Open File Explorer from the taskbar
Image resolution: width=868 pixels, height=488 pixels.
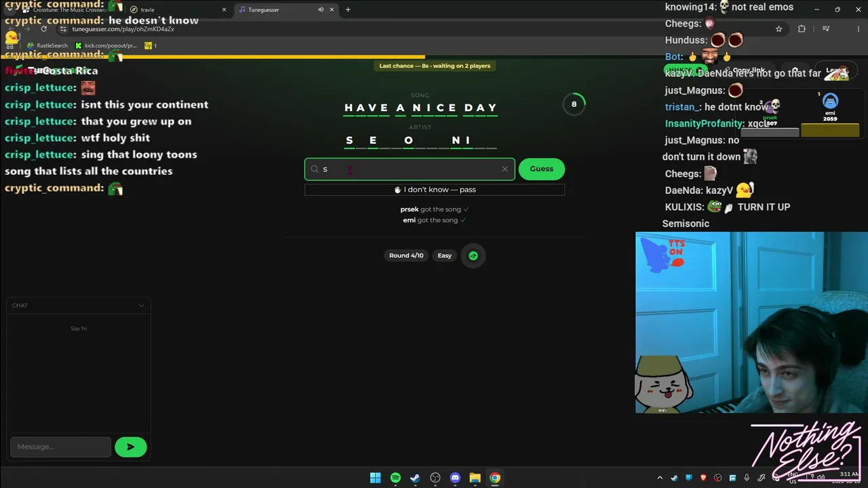pos(475,478)
